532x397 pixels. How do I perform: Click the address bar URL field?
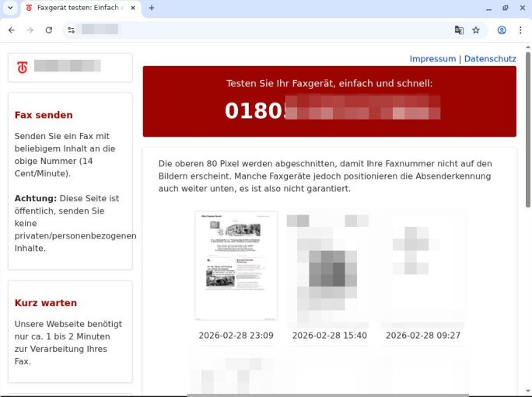264,30
